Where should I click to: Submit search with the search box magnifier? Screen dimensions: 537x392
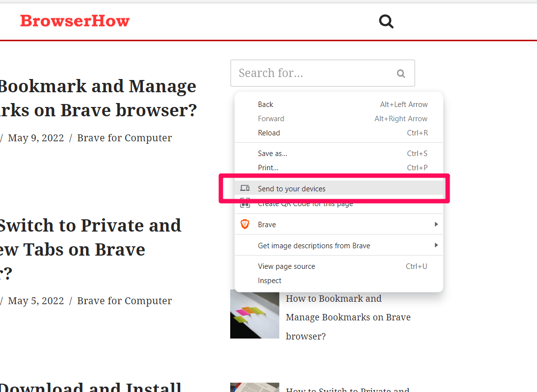pos(401,73)
